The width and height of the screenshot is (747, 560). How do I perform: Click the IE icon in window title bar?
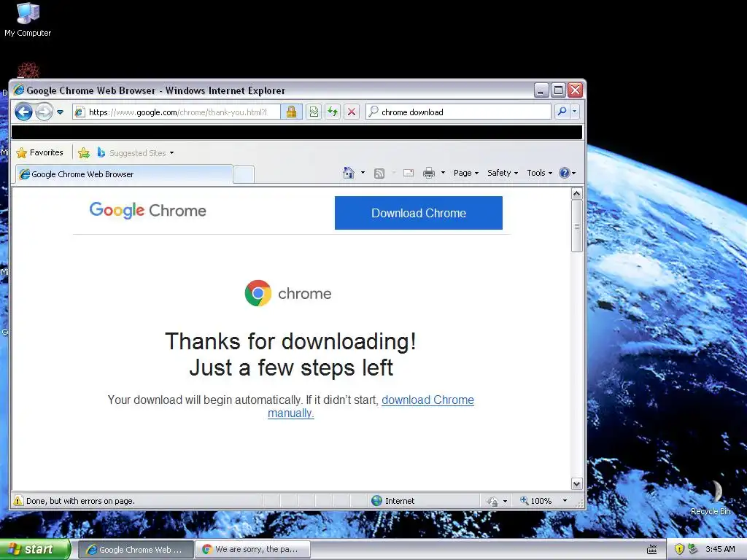click(x=19, y=90)
